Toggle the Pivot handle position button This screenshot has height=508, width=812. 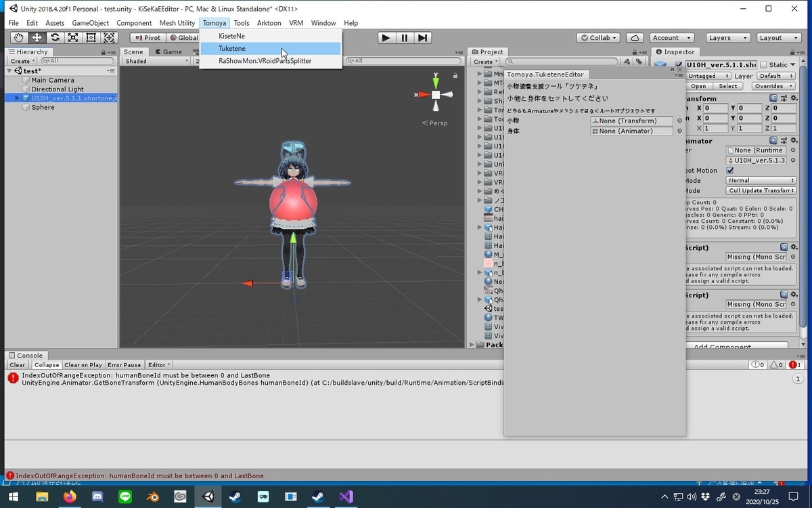[x=147, y=38]
